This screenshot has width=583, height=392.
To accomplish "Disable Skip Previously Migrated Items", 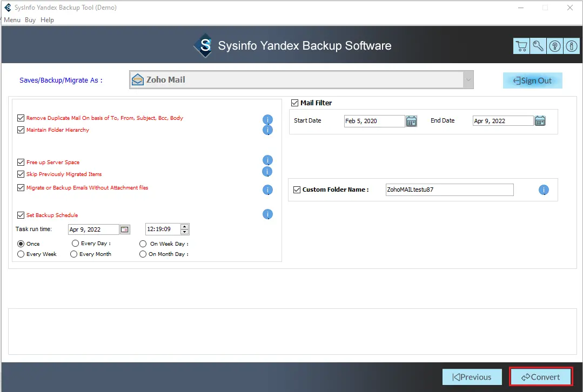I will [x=21, y=174].
